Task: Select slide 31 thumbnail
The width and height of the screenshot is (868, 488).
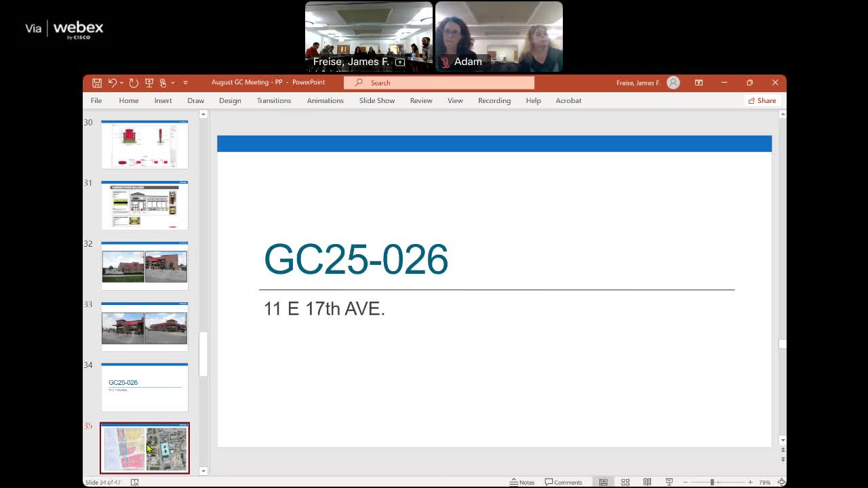Action: pyautogui.click(x=144, y=205)
